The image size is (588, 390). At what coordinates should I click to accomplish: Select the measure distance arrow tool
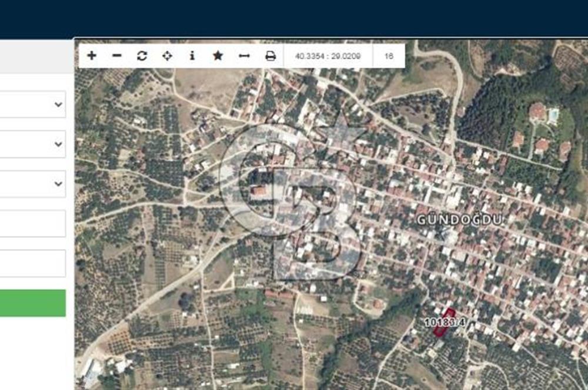[244, 56]
